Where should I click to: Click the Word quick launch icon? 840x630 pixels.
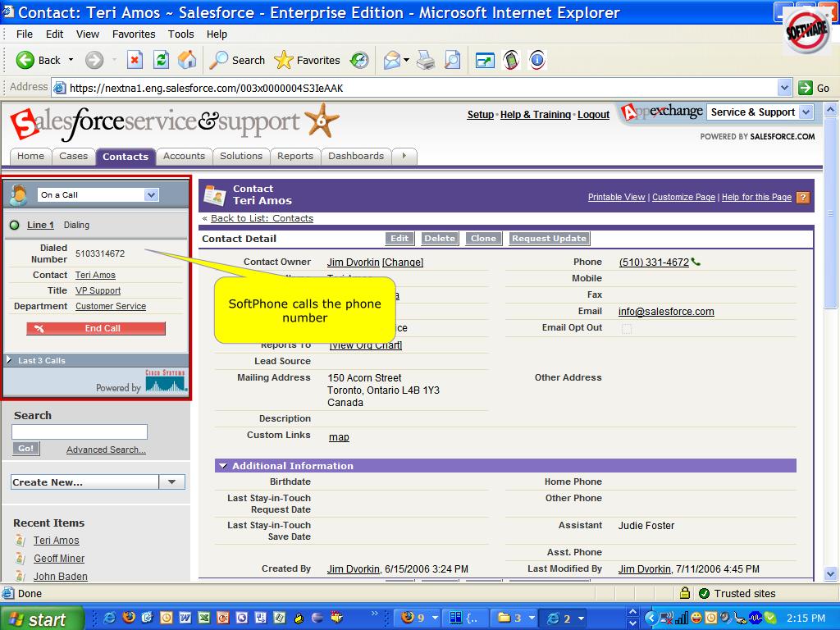coord(185,618)
